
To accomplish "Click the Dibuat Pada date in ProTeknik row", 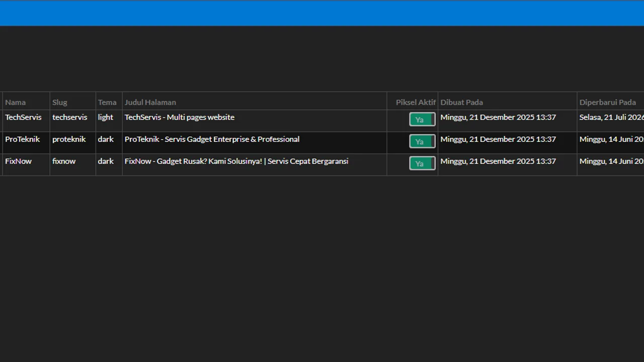I will click(508, 143).
